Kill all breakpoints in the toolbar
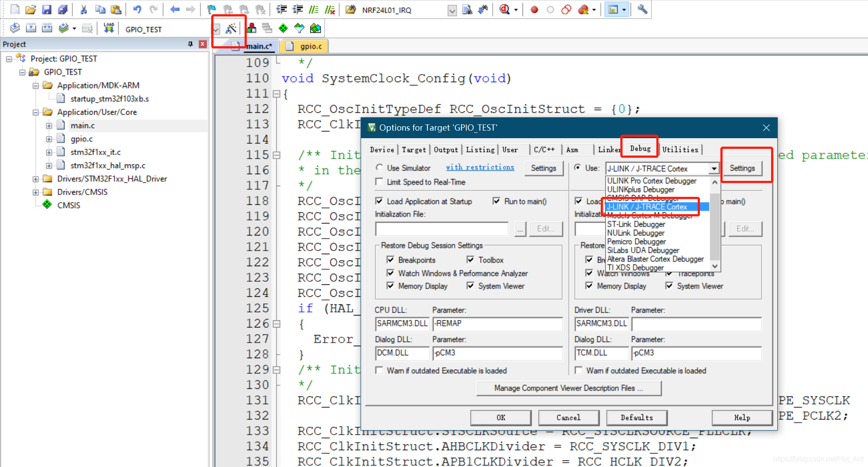Viewport: 868px width, 467px height. pyautogui.click(x=583, y=9)
